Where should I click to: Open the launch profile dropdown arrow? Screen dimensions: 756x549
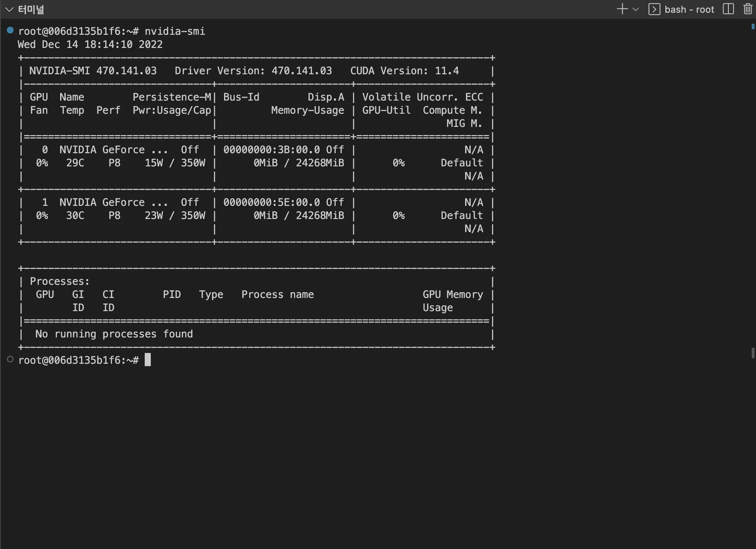click(636, 9)
